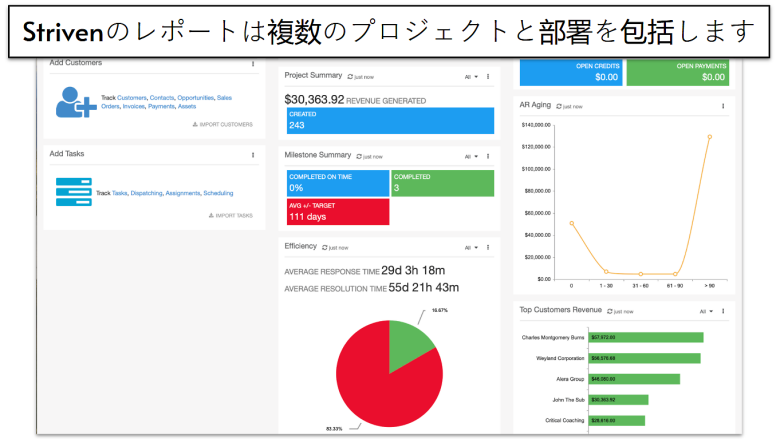Click the Weyland Corporation revenue bar
780x439 pixels.
(x=645, y=358)
